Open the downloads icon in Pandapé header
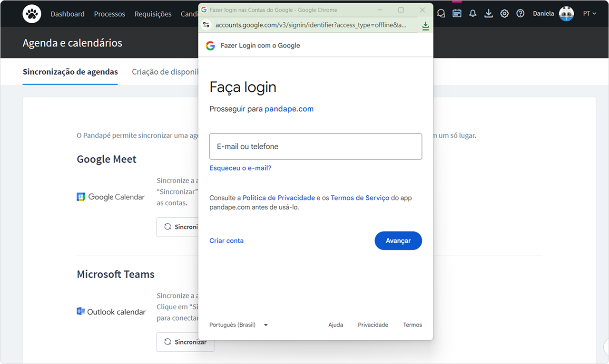The width and height of the screenshot is (609, 364). (489, 14)
